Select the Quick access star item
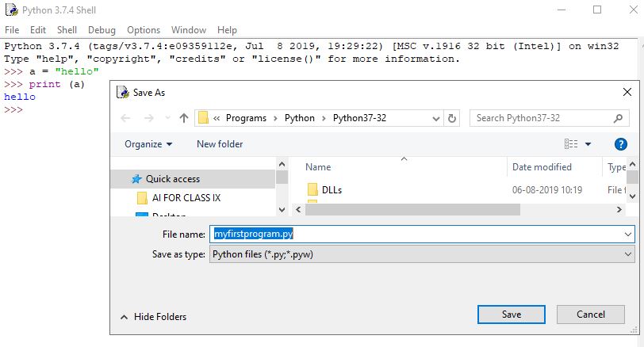 tap(172, 179)
